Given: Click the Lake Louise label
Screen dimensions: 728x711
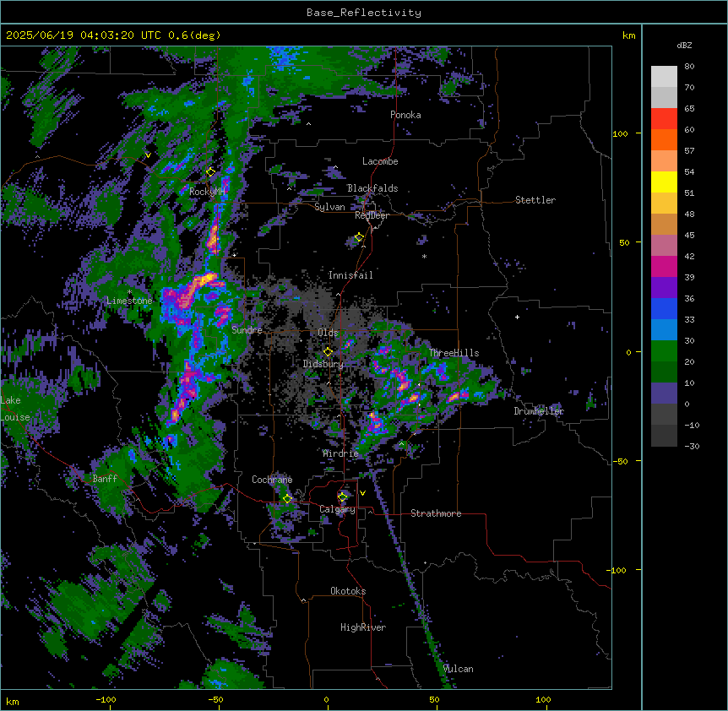Looking at the screenshot, I should (15, 409).
